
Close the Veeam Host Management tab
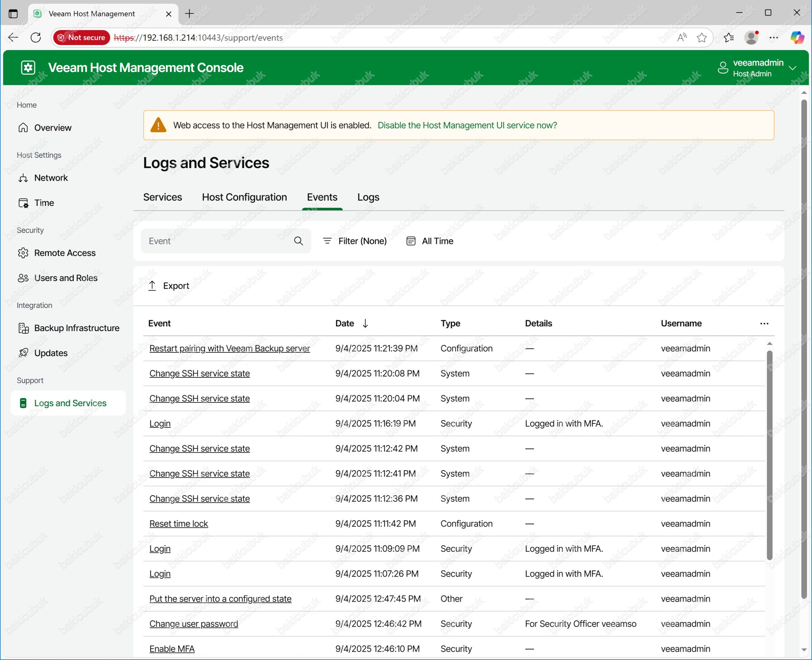coord(169,14)
